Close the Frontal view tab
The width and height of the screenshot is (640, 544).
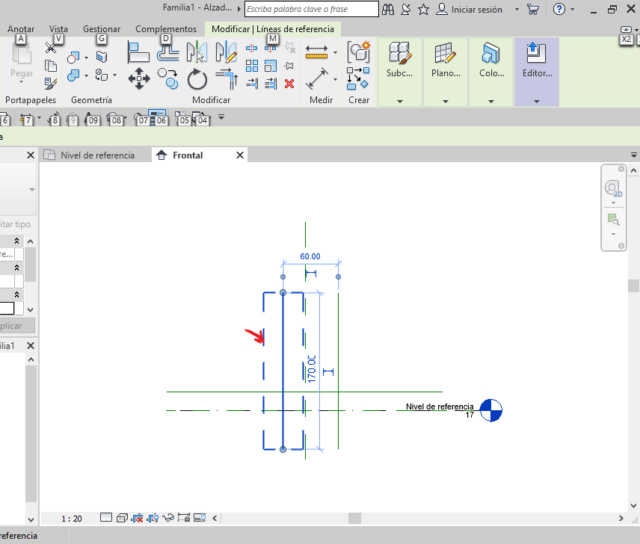click(240, 155)
